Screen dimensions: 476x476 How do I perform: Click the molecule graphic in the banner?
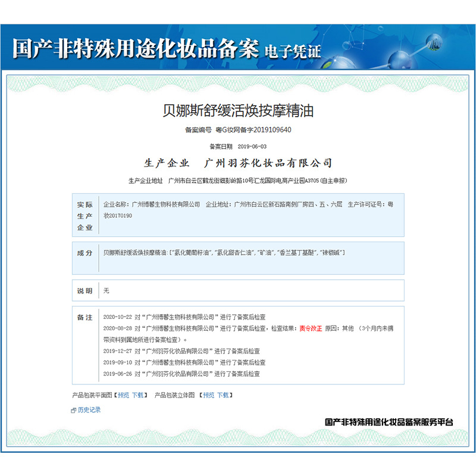411,48
